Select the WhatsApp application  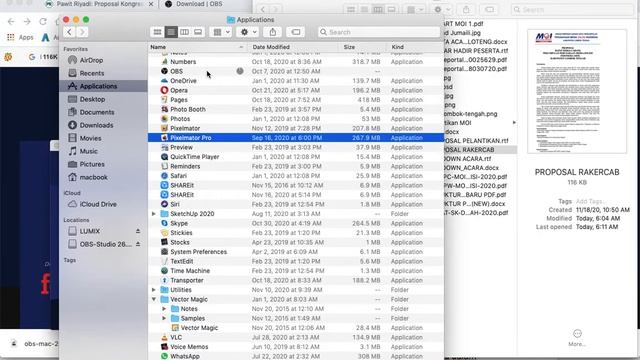pos(296,356)
